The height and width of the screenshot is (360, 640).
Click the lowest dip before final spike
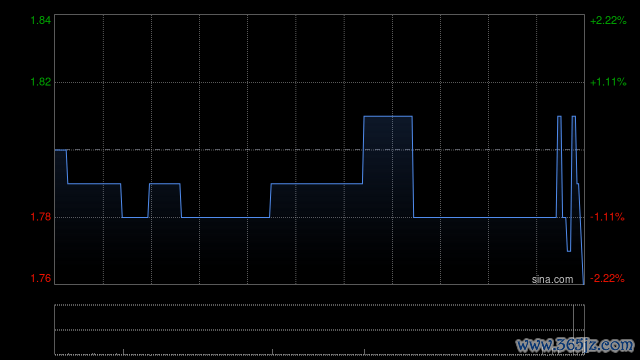pos(569,251)
